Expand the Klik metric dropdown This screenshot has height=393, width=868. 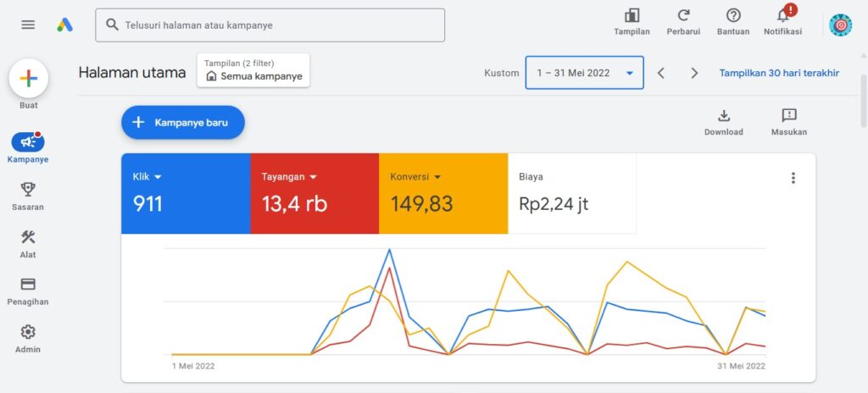click(158, 177)
